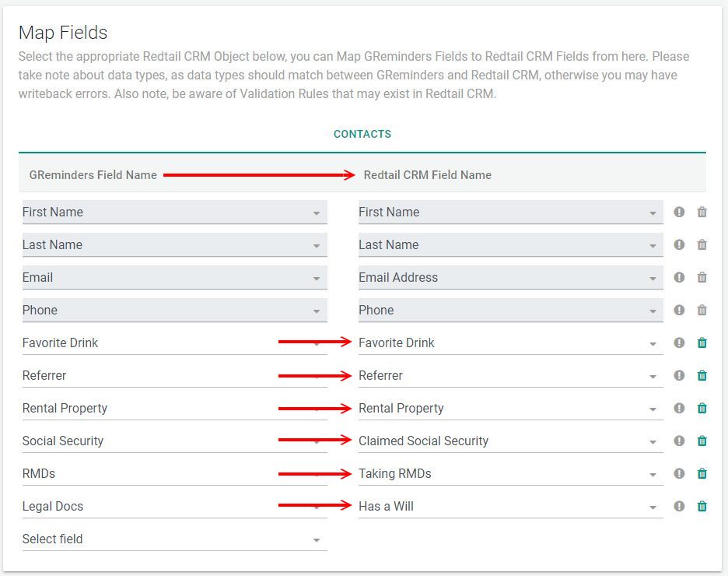Click trash icon for Last Name row
The width and height of the screenshot is (728, 576).
pos(702,244)
